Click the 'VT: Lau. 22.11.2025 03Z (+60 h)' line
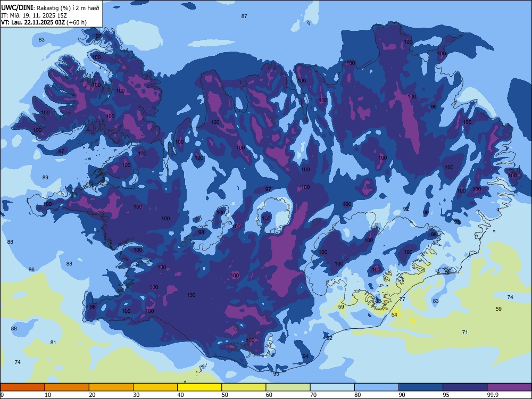Image resolution: width=532 pixels, height=399 pixels. (x=44, y=22)
